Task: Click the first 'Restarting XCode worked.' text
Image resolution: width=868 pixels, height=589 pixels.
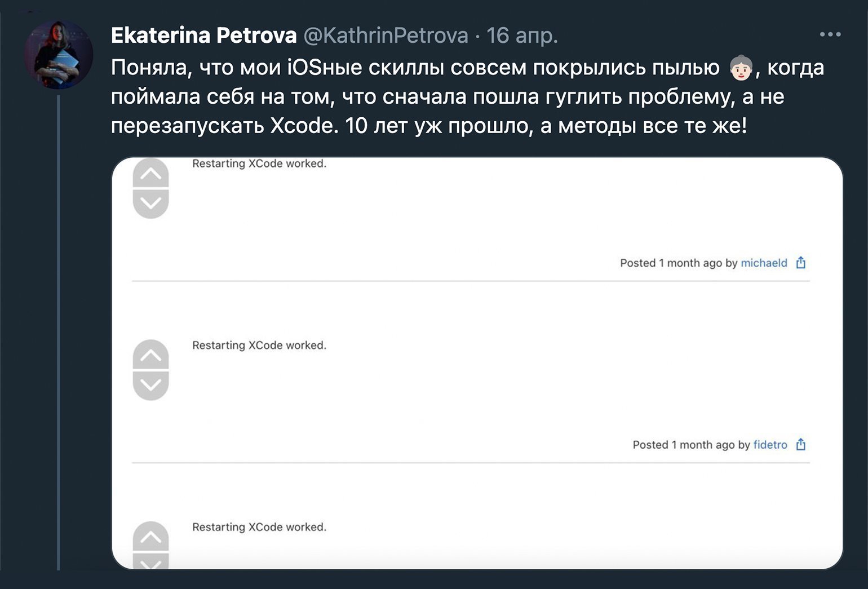Action: pyautogui.click(x=259, y=163)
